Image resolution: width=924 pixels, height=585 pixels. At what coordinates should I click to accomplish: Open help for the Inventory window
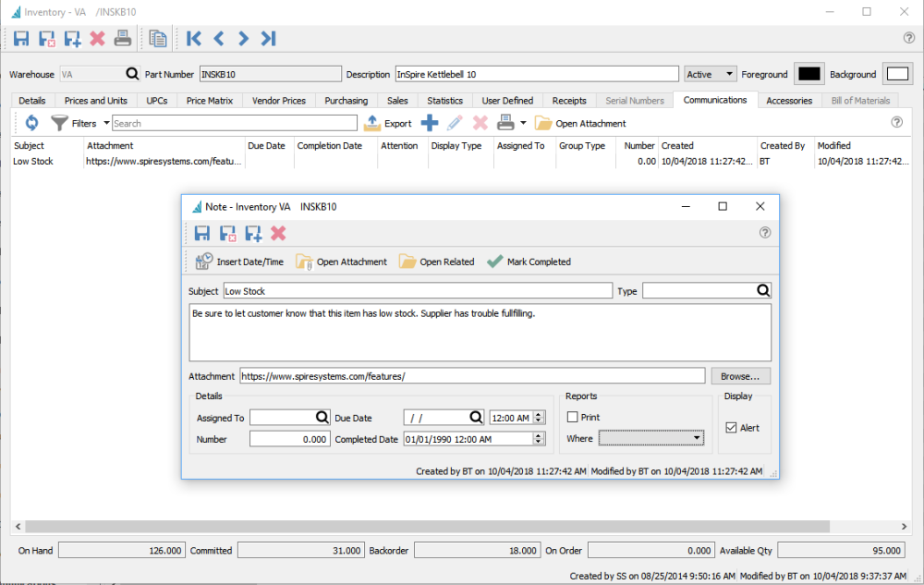tap(909, 38)
